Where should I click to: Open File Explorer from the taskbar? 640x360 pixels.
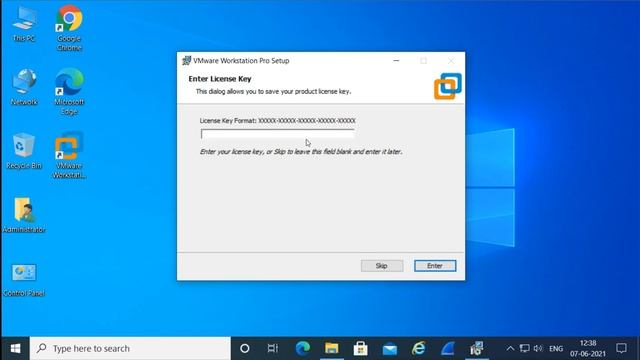331,349
